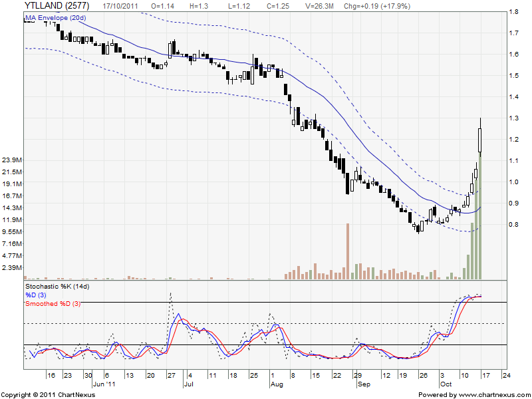Click the latest tall white candlestick
Viewport: 532px width, 399px height.
click(480, 141)
